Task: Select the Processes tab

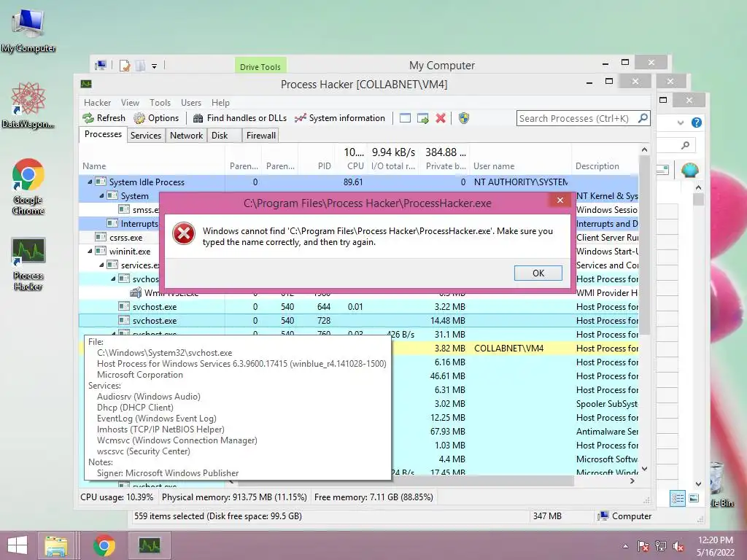Action: tap(103, 134)
